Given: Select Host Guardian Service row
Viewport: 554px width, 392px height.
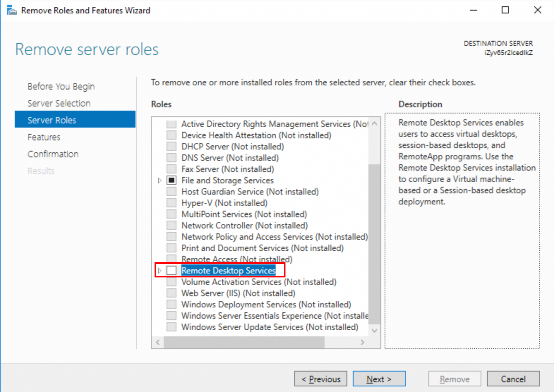Looking at the screenshot, I should (x=250, y=191).
